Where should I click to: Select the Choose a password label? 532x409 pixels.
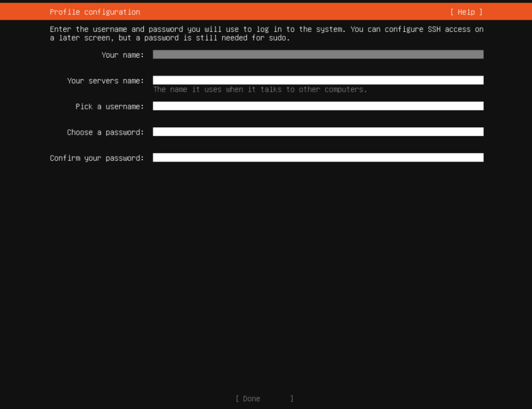click(x=105, y=132)
